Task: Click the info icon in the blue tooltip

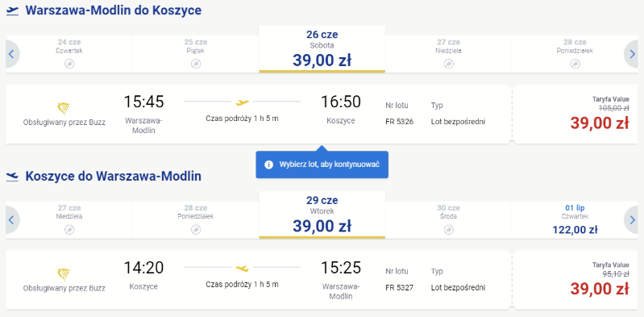Action: (x=268, y=165)
